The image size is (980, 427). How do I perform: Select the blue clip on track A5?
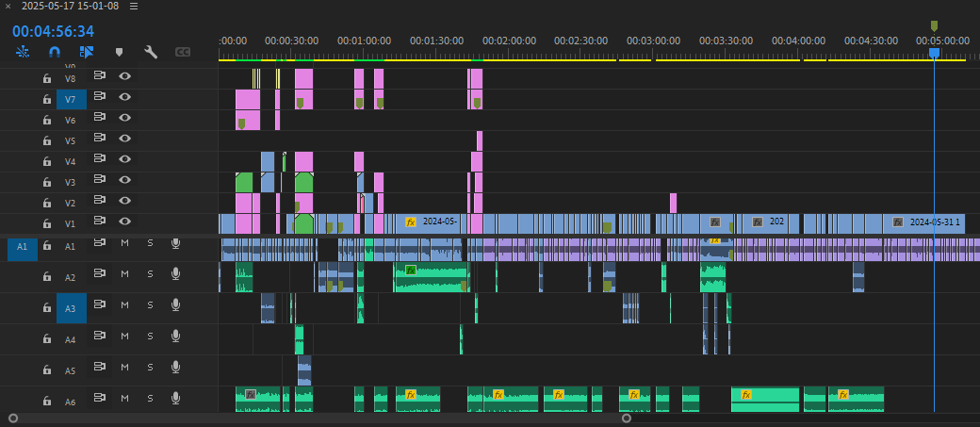point(304,370)
